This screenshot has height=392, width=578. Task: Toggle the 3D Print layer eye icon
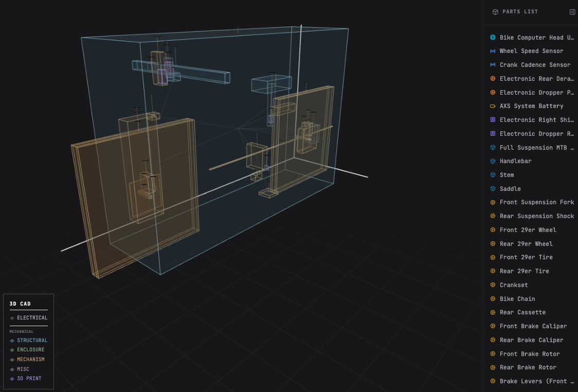pos(12,379)
